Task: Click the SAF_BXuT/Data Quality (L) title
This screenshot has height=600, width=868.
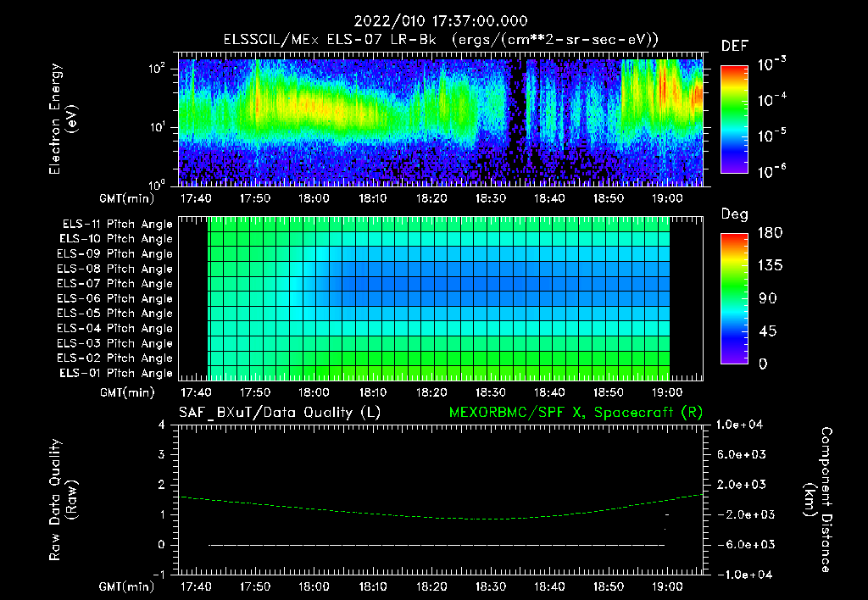Action: (280, 413)
